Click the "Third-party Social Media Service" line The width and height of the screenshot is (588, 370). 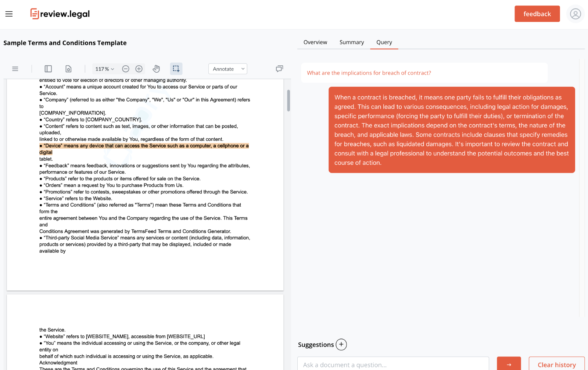pyautogui.click(x=145, y=238)
